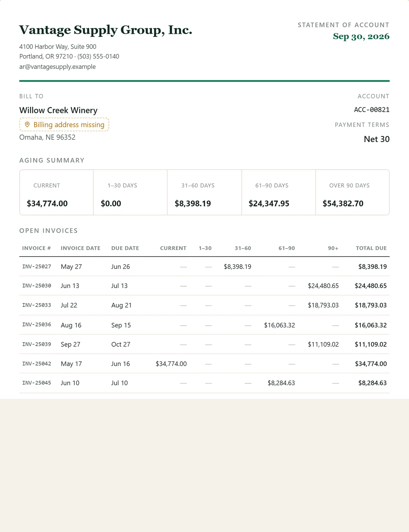Click the Total Due amount for INV-25033
Image resolution: width=409 pixels, height=532 pixels.
click(x=371, y=305)
